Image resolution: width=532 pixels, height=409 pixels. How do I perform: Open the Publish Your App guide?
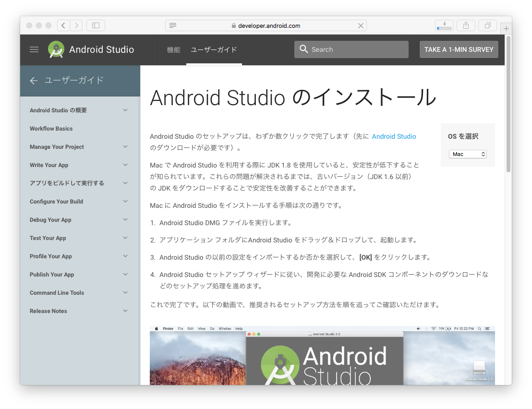tap(52, 275)
